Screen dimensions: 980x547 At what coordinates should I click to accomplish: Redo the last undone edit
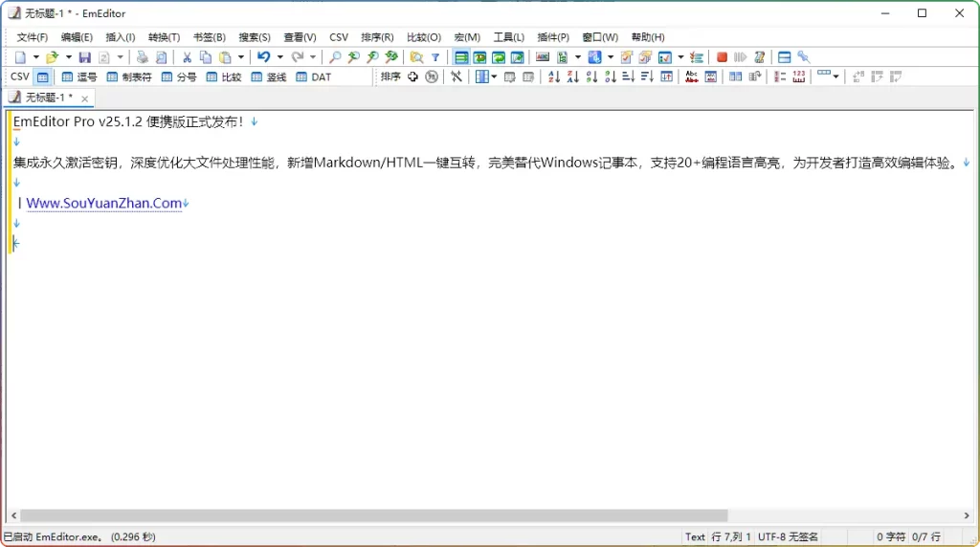[x=298, y=57]
